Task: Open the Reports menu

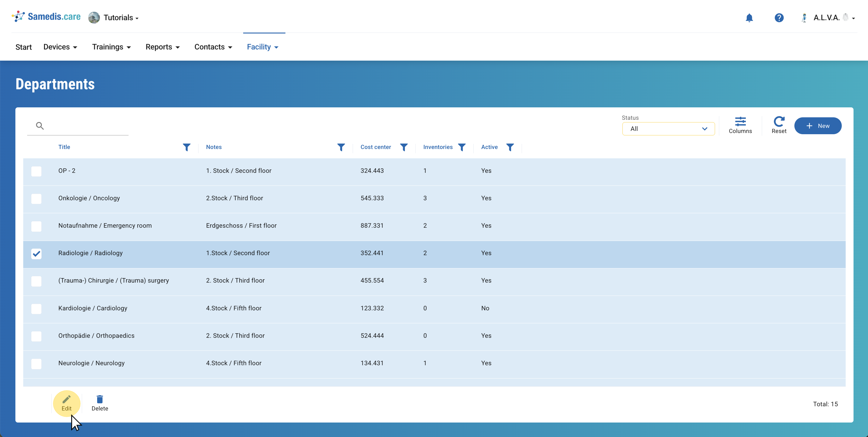Action: click(x=162, y=47)
